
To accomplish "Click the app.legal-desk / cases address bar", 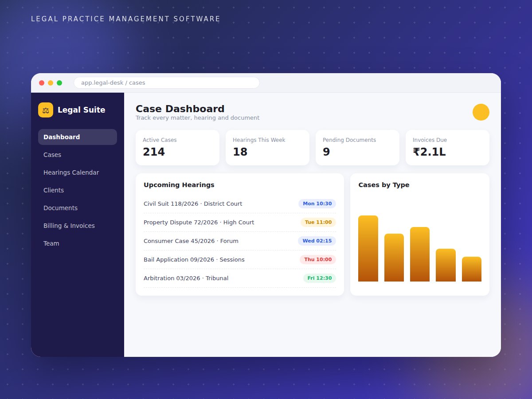I will point(167,83).
